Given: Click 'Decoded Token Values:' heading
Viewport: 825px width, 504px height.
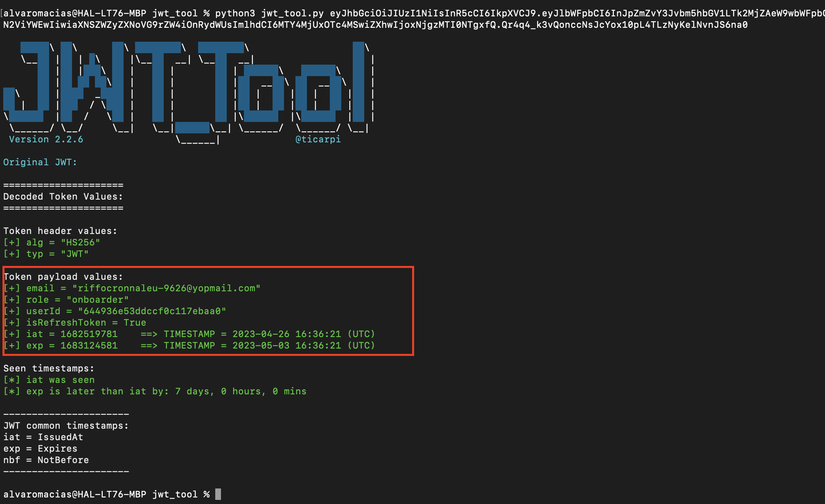Looking at the screenshot, I should pyautogui.click(x=63, y=197).
